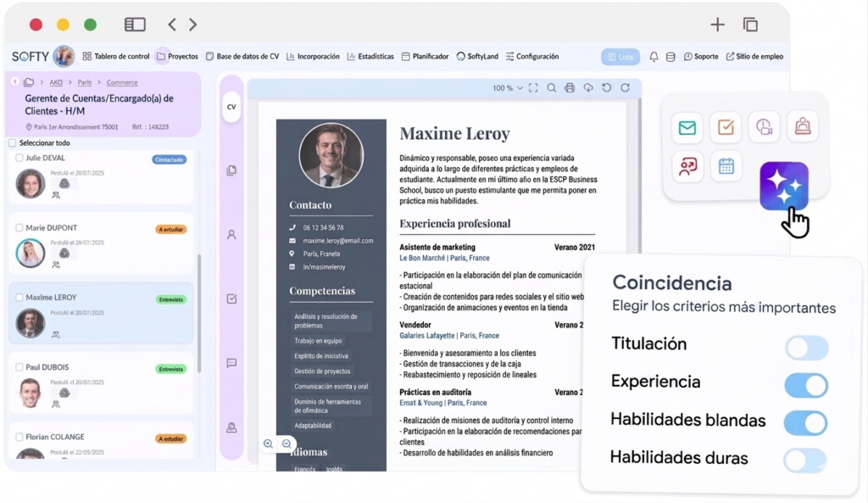Open the email envelope action icon
Viewport: 868px width, 503px height.
click(x=687, y=127)
